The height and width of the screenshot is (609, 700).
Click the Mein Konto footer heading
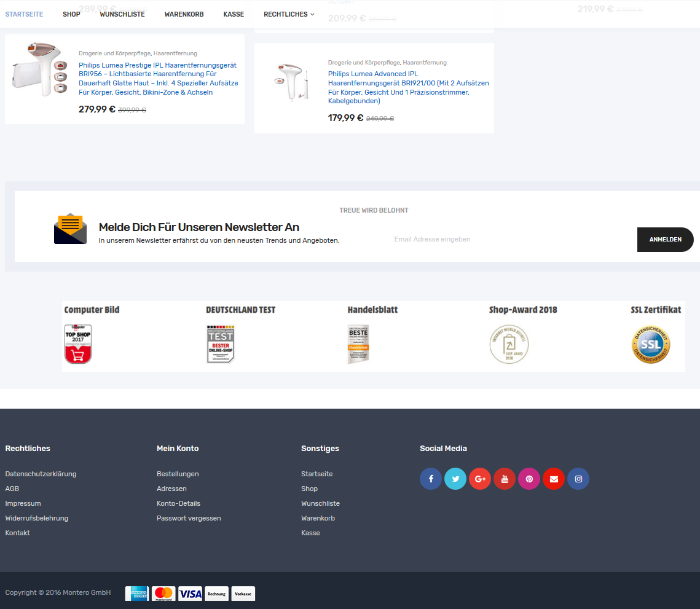[x=178, y=448]
